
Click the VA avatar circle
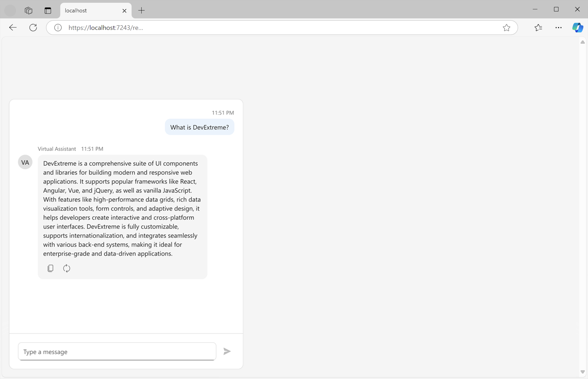tap(25, 162)
